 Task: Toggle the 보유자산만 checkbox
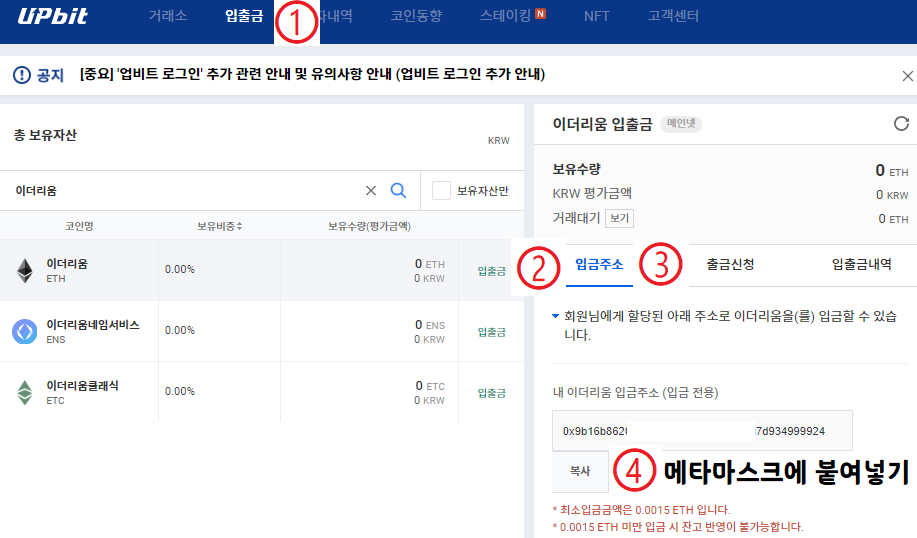coord(441,191)
